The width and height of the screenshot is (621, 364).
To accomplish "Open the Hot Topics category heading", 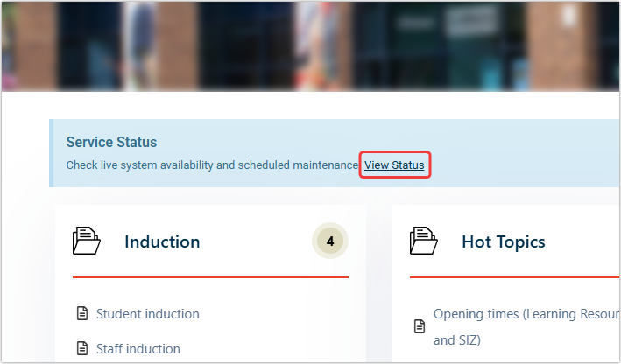I will 503,241.
